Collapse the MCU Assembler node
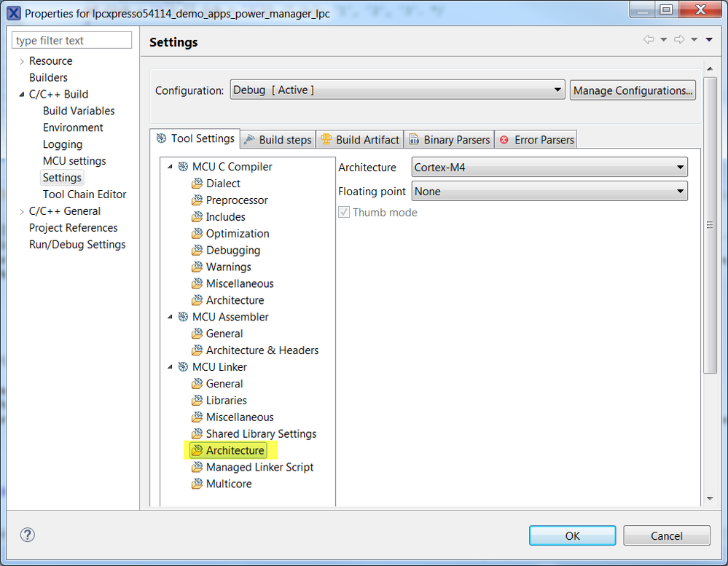Image resolution: width=728 pixels, height=566 pixels. [x=170, y=317]
